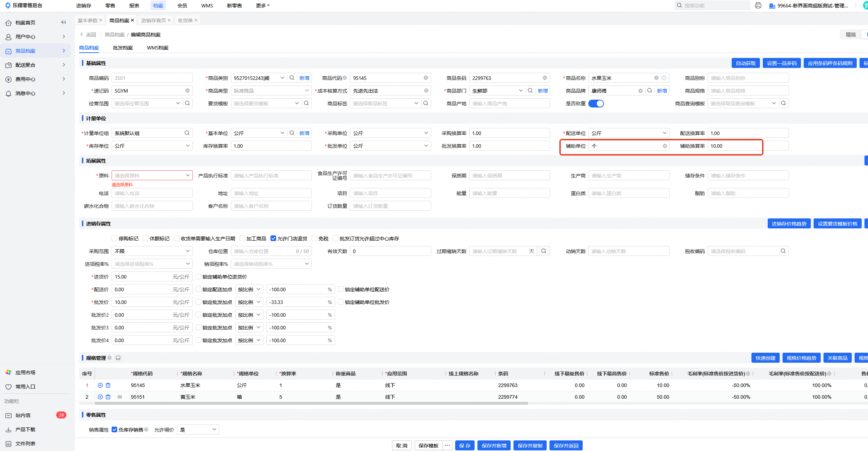Click the 进货价 input field

tap(141, 277)
